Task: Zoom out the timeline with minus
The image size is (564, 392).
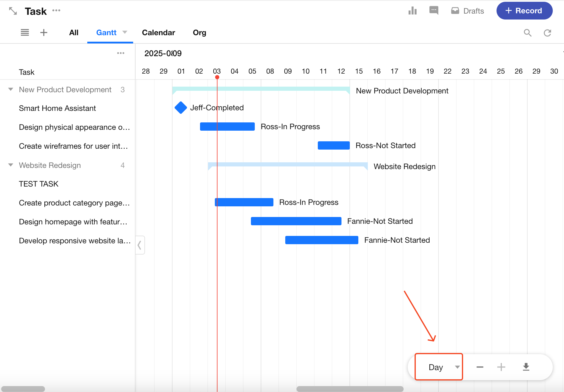Action: click(480, 367)
